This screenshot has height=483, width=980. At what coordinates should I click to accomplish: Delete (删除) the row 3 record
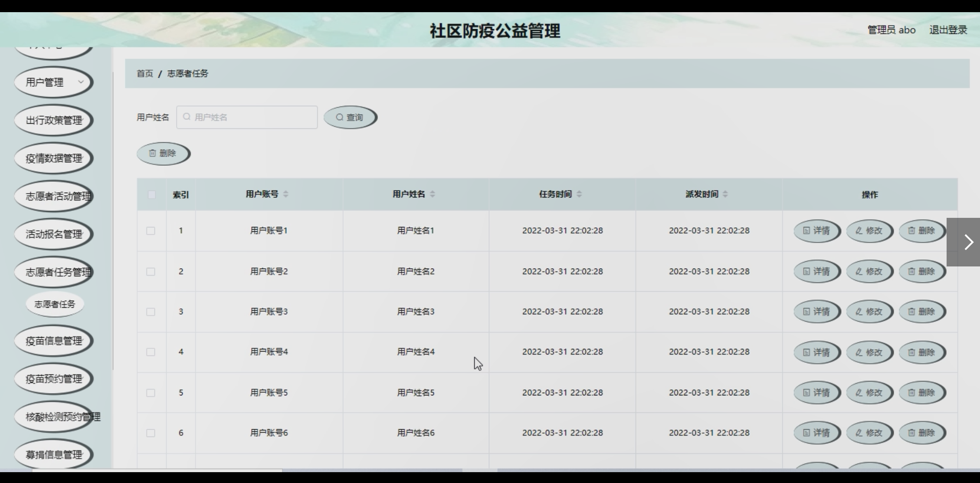pos(921,312)
